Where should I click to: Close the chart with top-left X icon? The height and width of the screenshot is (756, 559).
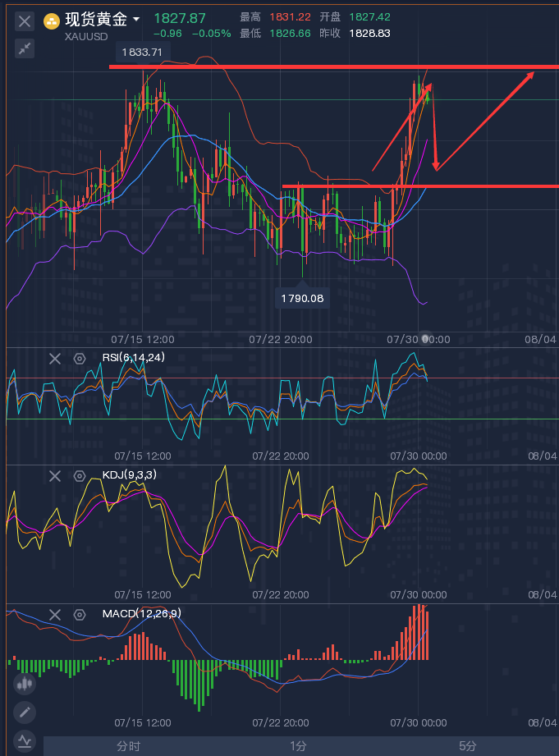coord(25,21)
